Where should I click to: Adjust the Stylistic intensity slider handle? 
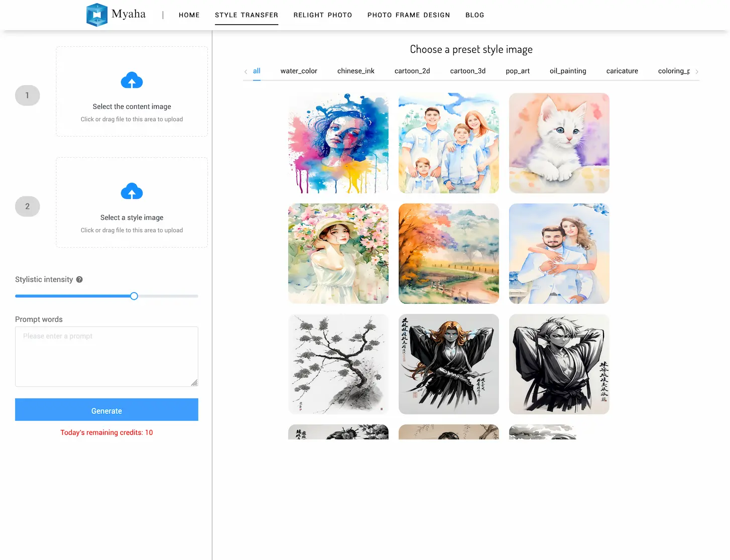(x=134, y=296)
